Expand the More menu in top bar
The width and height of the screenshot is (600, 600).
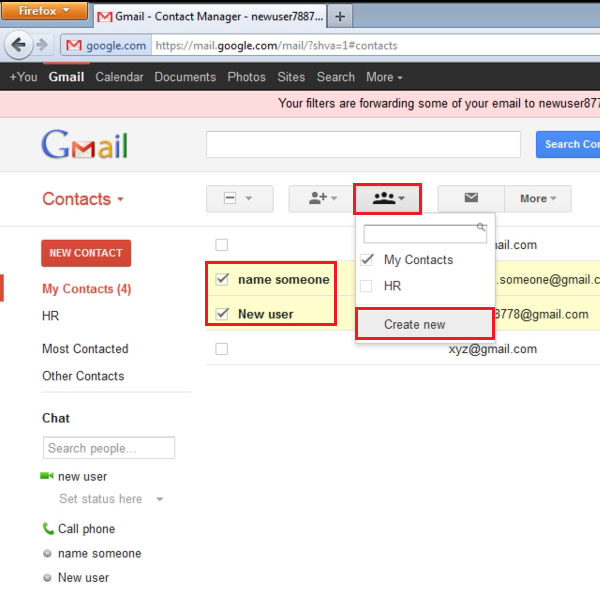(x=384, y=77)
